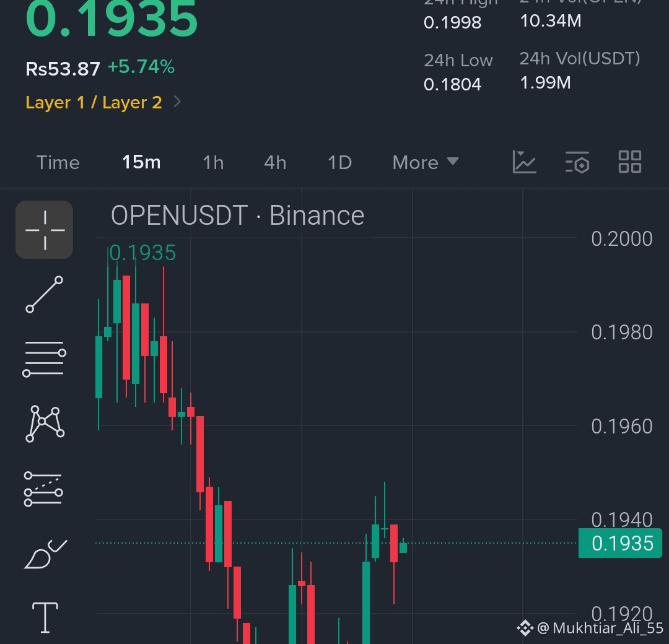
Task: Click the 24h Low label
Action: pyautogui.click(x=458, y=61)
